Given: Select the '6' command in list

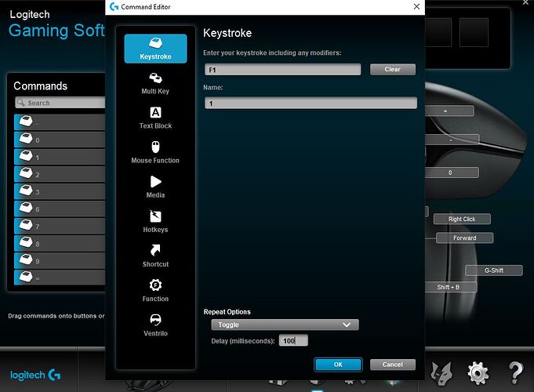Looking at the screenshot, I should [60, 209].
